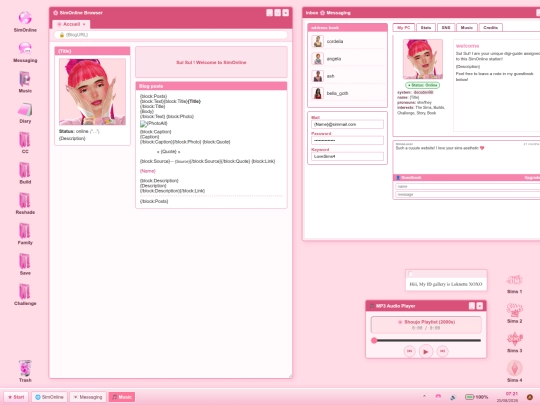Click the volume icon in system tray
540x405 pixels.
(x=453, y=397)
